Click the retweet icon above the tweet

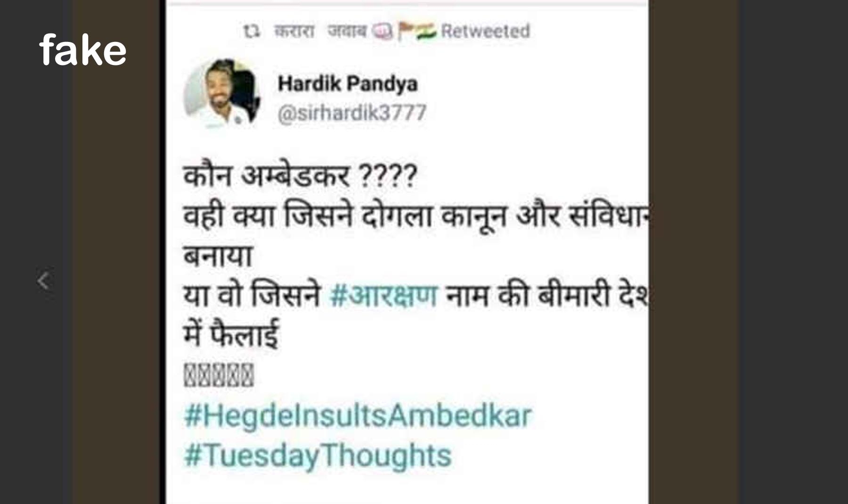click(251, 32)
